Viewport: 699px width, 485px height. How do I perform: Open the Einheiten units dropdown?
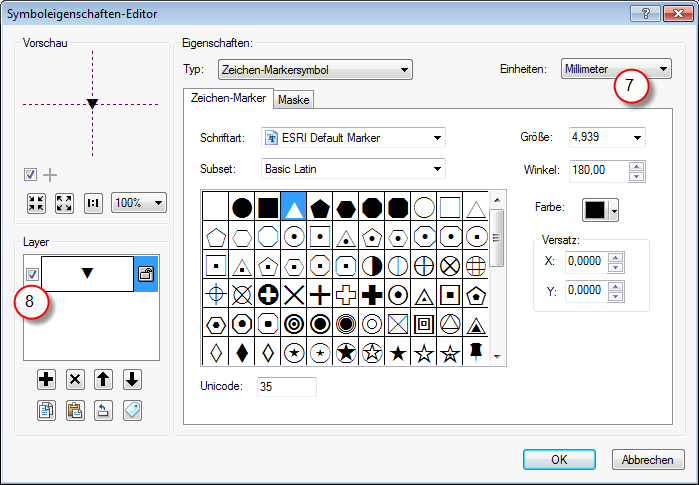point(616,69)
